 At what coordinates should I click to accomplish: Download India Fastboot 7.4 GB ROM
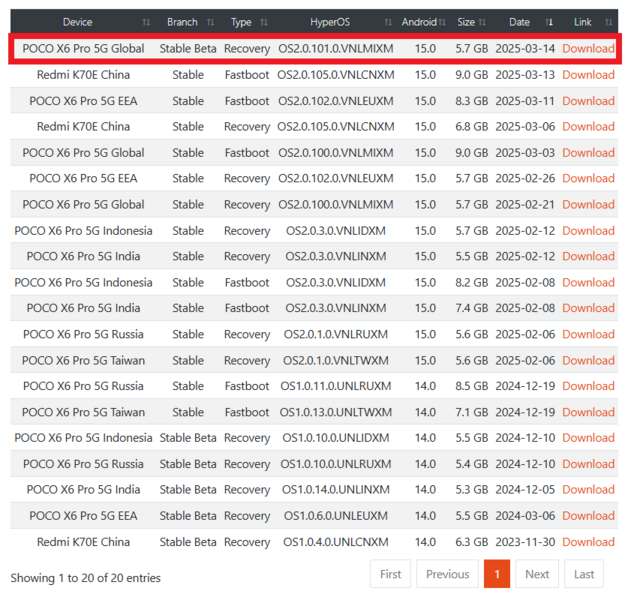588,308
